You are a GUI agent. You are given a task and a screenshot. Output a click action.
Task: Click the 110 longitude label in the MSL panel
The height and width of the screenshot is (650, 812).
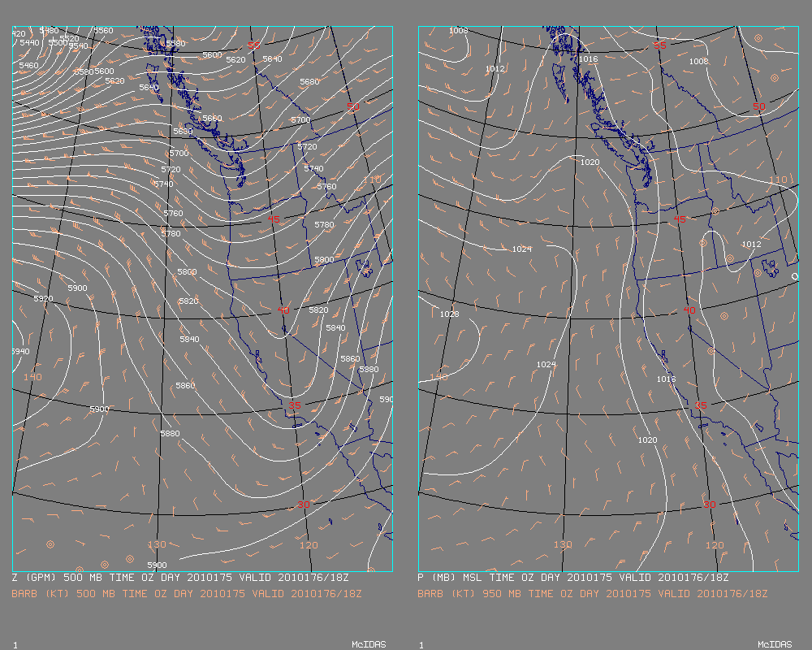pyautogui.click(x=778, y=180)
